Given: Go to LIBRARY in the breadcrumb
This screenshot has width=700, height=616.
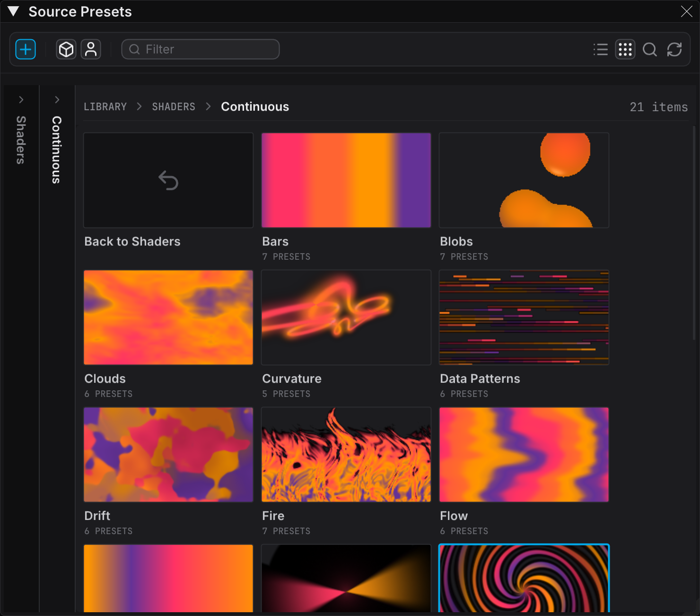Looking at the screenshot, I should (x=105, y=107).
